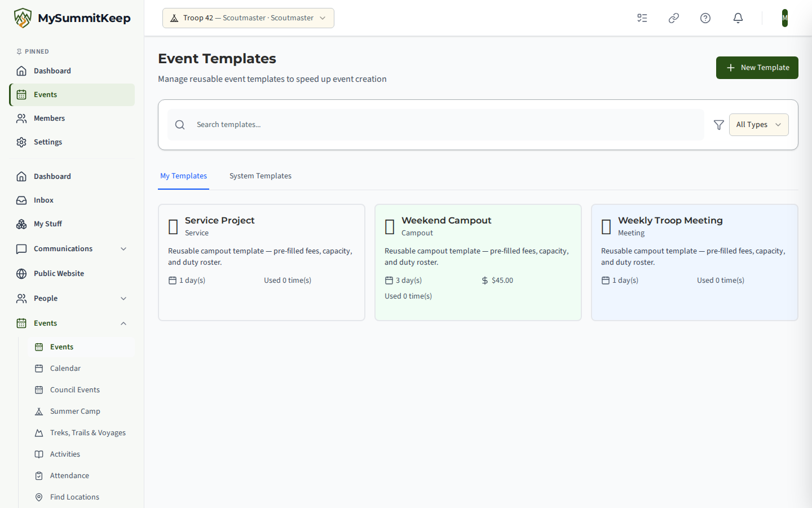Switch to the System Templates tab
Screen dimensions: 812x508
(261, 176)
